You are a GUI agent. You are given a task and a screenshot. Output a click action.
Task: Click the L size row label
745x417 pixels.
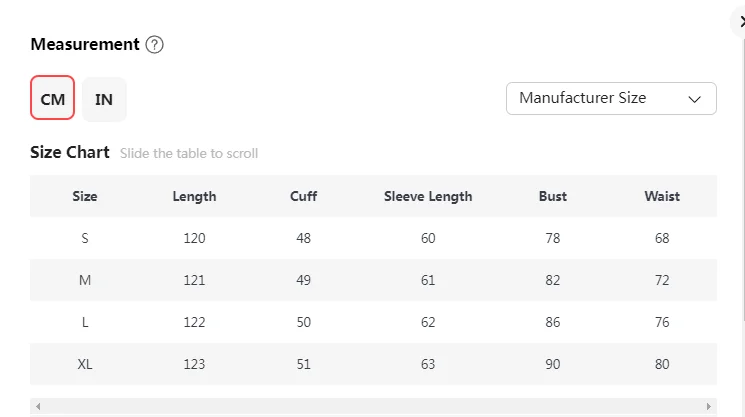point(85,322)
